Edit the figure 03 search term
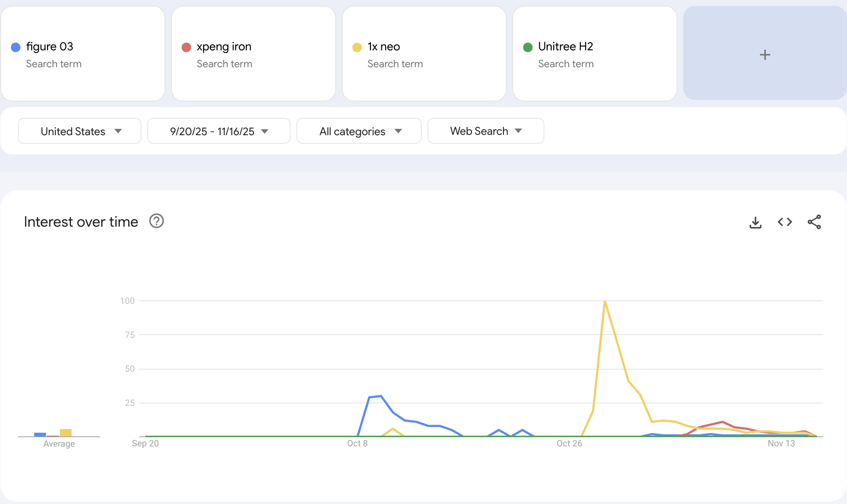The width and height of the screenshot is (847, 504). click(x=50, y=47)
